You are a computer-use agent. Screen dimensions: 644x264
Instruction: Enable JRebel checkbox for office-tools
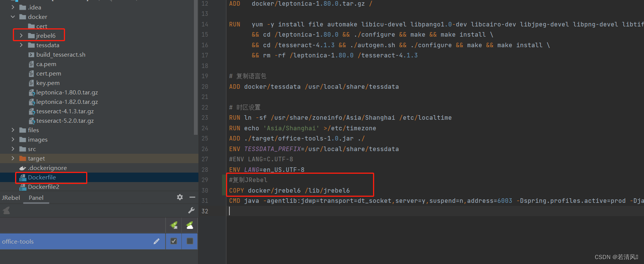pos(173,241)
